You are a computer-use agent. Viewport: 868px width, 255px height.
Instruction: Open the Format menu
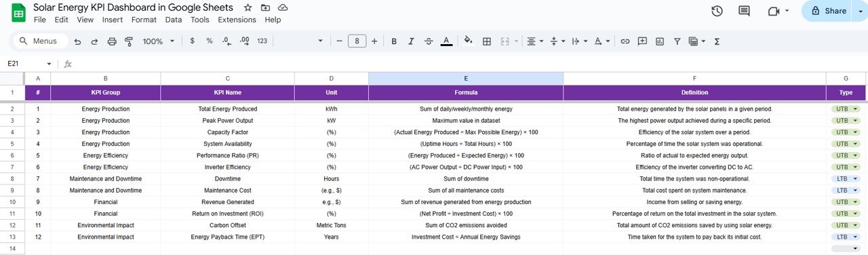click(144, 20)
